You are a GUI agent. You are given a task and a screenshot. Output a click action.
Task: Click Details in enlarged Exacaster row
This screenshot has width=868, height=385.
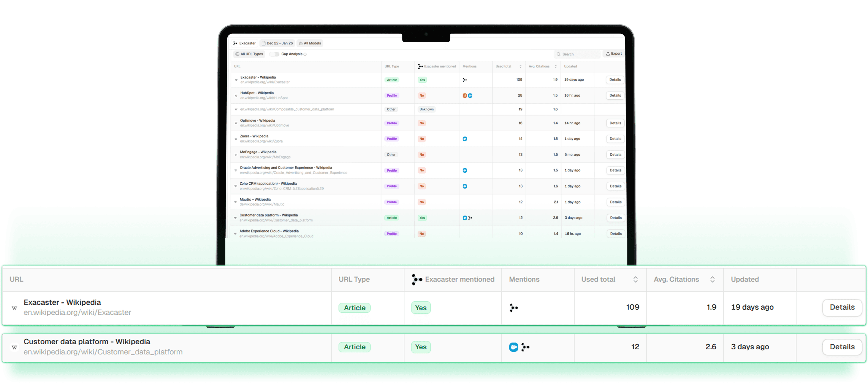(842, 307)
